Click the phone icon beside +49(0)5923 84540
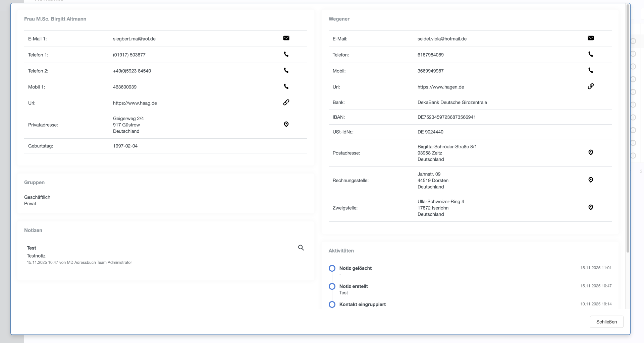This screenshot has height=343, width=644. pos(286,70)
